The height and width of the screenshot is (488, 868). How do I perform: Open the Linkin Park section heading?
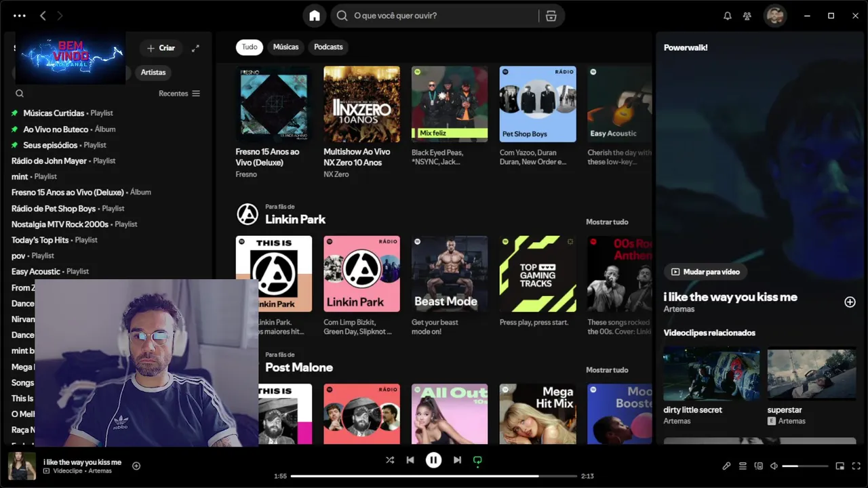click(x=295, y=219)
